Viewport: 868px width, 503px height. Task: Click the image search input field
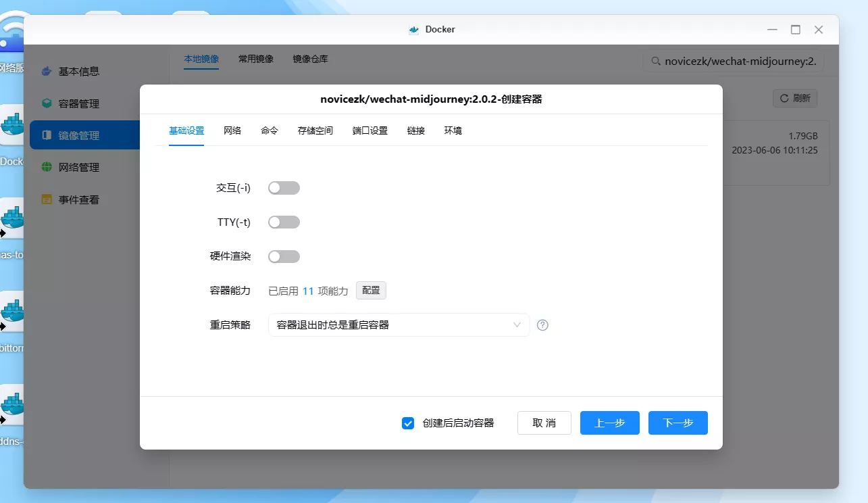(x=733, y=61)
